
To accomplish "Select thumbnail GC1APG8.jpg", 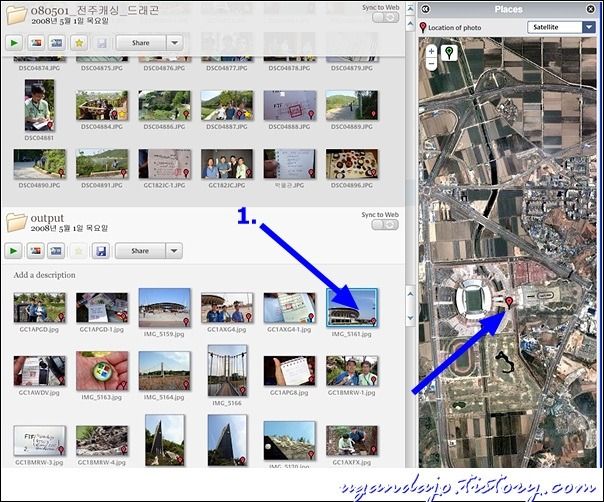I will coord(289,371).
